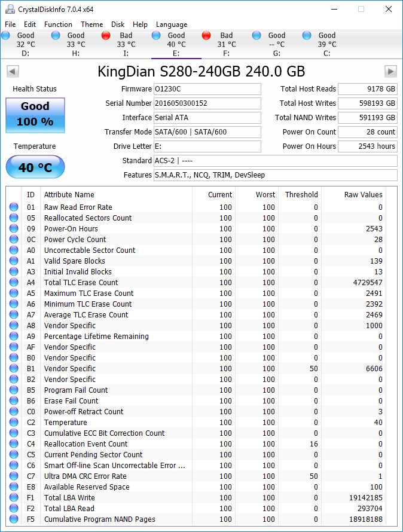The image size is (403, 532).
Task: Click Total Host Writes value
Action: pyautogui.click(x=368, y=103)
